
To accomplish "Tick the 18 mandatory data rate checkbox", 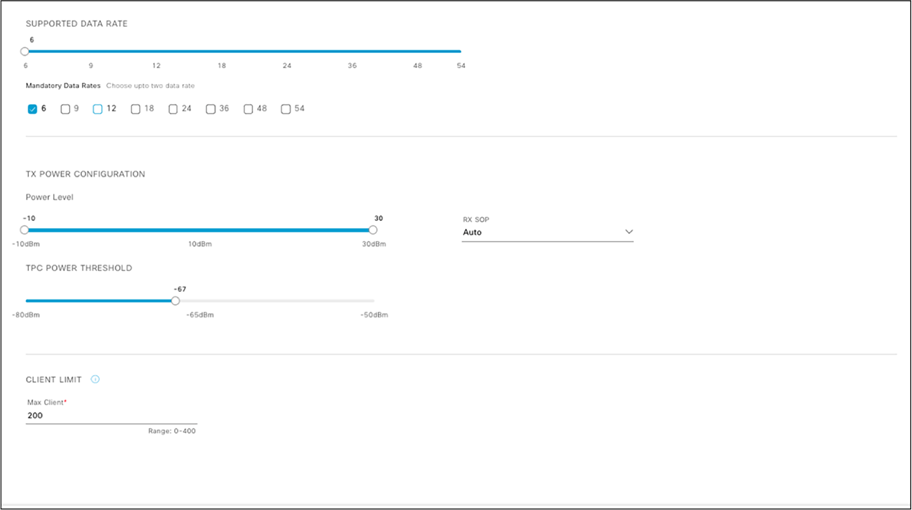I will [136, 109].
